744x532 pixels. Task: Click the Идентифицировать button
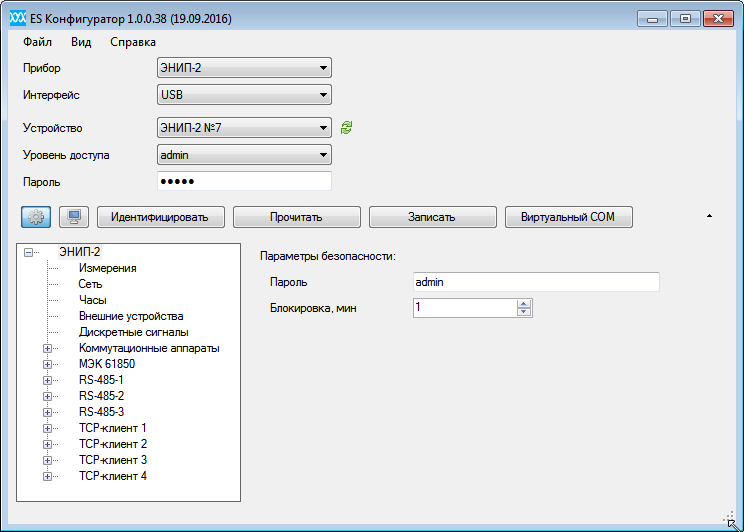pos(161,217)
